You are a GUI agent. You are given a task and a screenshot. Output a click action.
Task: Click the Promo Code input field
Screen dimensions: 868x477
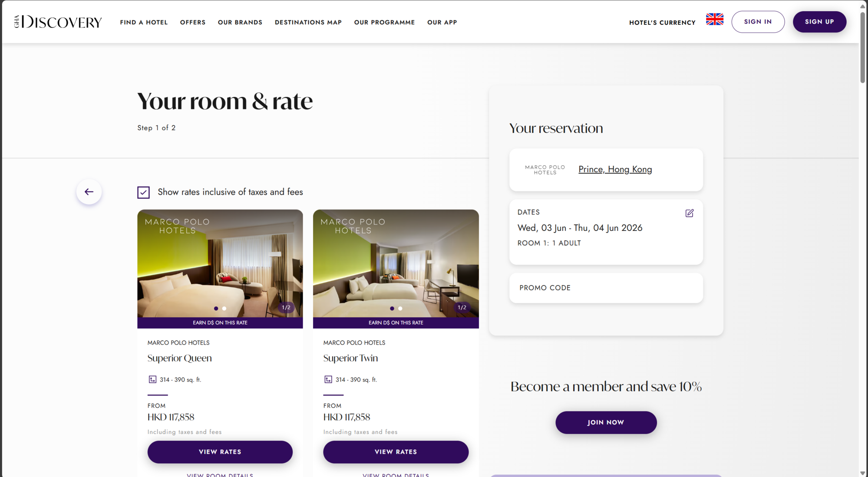tap(606, 288)
